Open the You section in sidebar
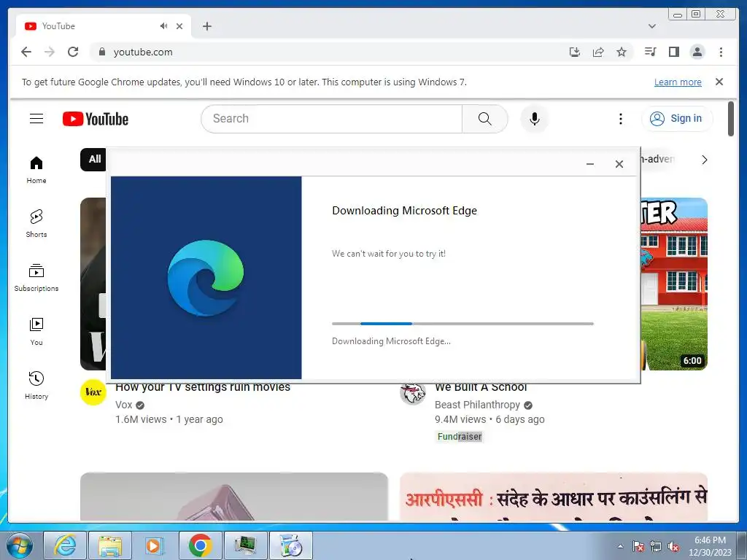The image size is (747, 560). click(x=36, y=332)
